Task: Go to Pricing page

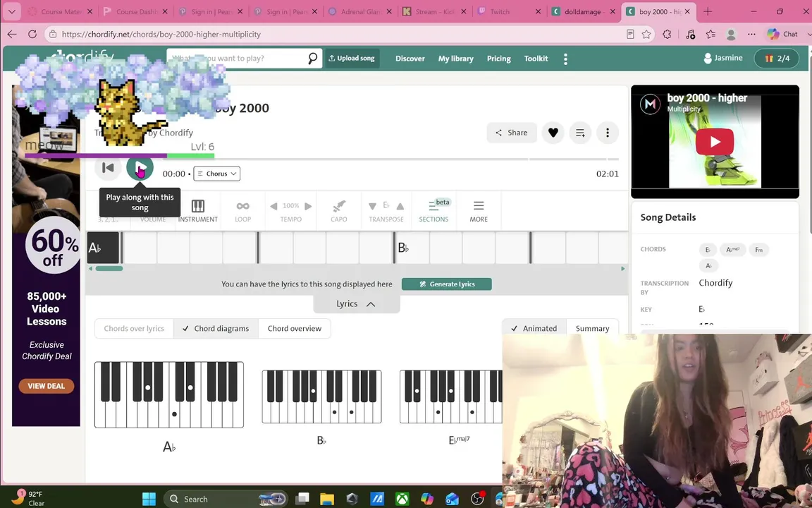Action: (x=499, y=59)
